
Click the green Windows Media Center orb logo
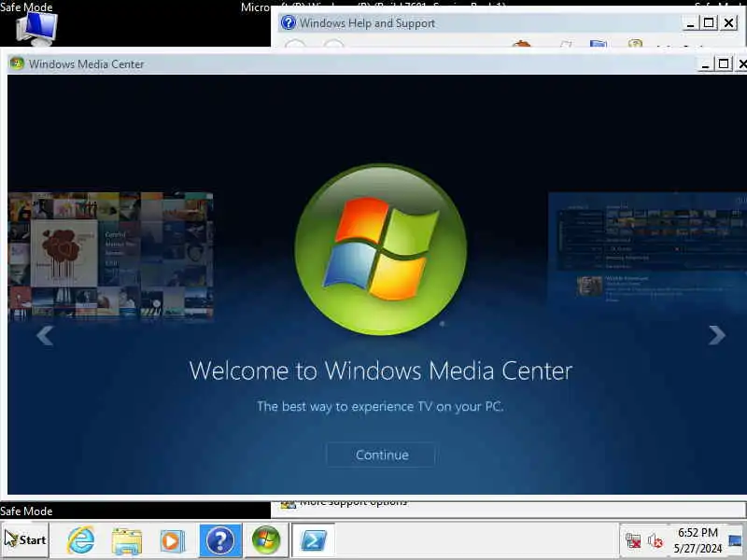(381, 249)
